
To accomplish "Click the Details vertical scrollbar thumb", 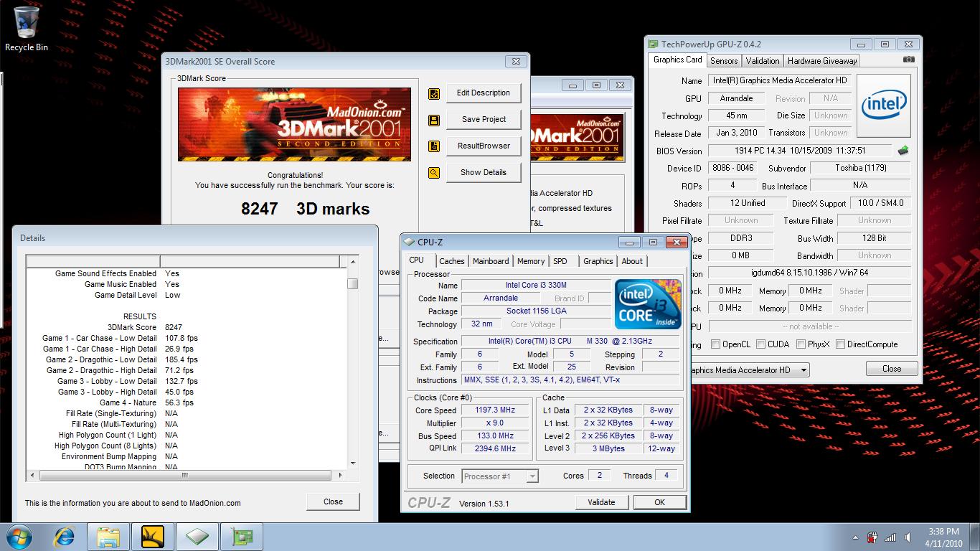I will tap(352, 283).
